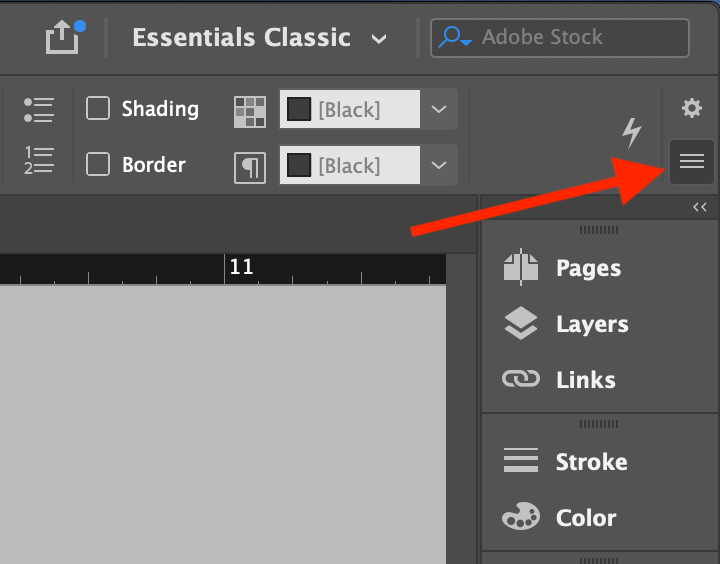The width and height of the screenshot is (720, 564).
Task: Expand the border color dropdown arrow
Action: pyautogui.click(x=439, y=164)
